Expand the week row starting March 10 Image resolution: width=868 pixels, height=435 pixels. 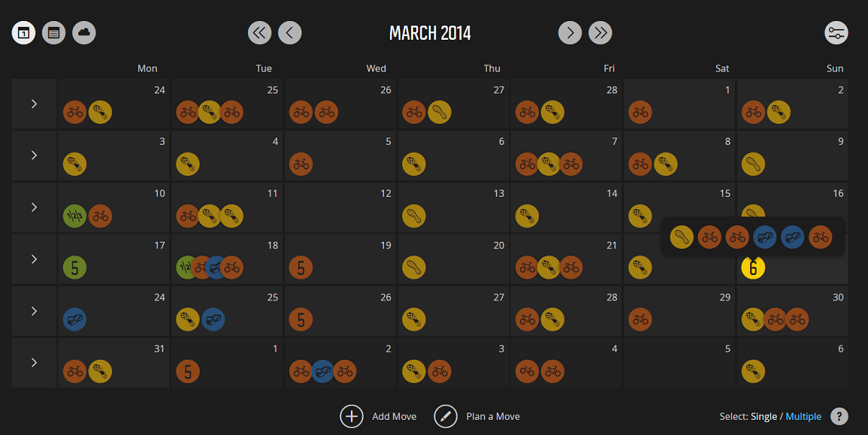tap(34, 207)
